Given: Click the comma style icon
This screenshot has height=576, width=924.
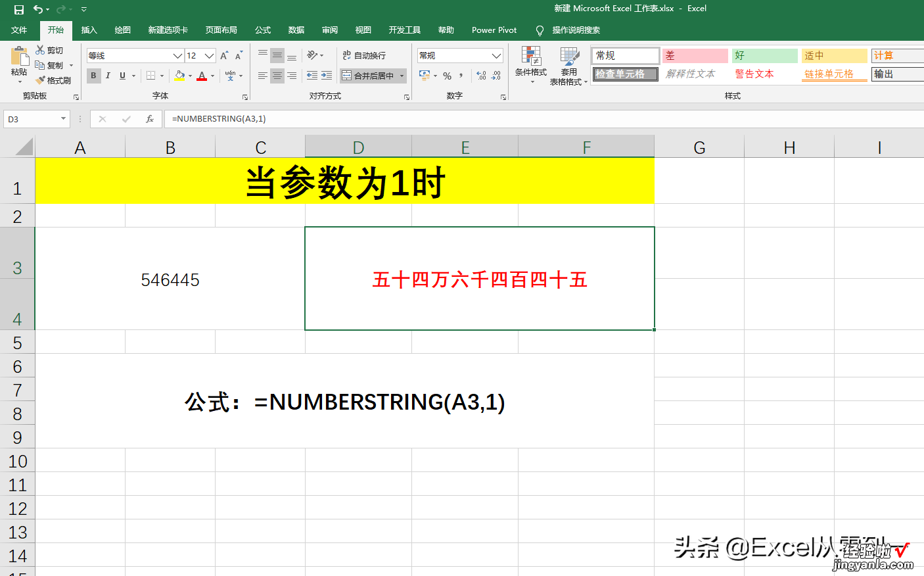Looking at the screenshot, I should (461, 76).
